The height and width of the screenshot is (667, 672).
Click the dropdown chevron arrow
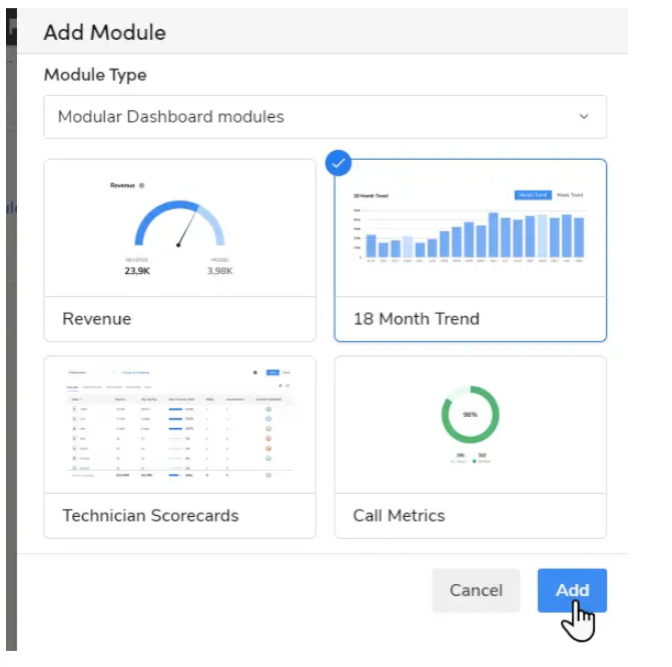583,117
